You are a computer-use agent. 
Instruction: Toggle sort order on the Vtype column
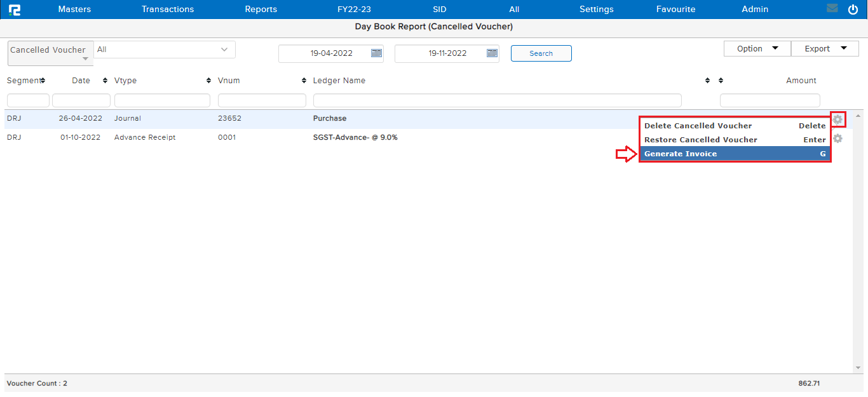click(208, 80)
